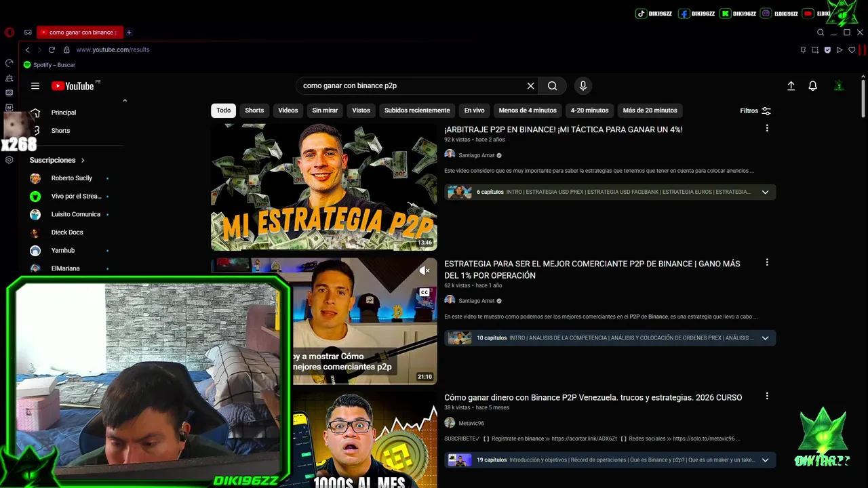Viewport: 868px width, 488px height.
Task: Start voice search with microphone
Action: [583, 86]
